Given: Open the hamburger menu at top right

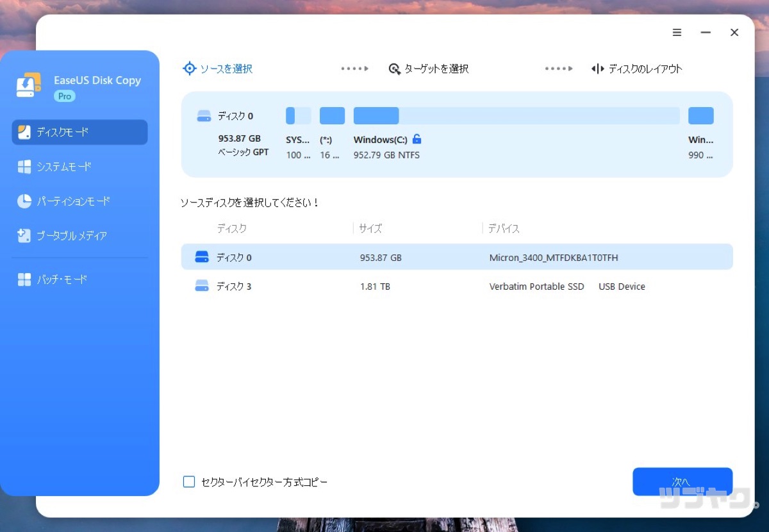Looking at the screenshot, I should [677, 32].
